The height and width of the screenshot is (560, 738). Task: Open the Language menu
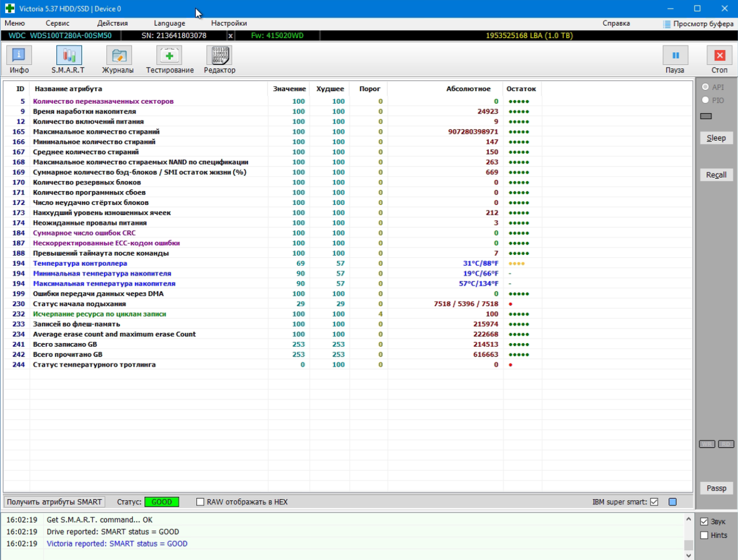[x=170, y=23]
